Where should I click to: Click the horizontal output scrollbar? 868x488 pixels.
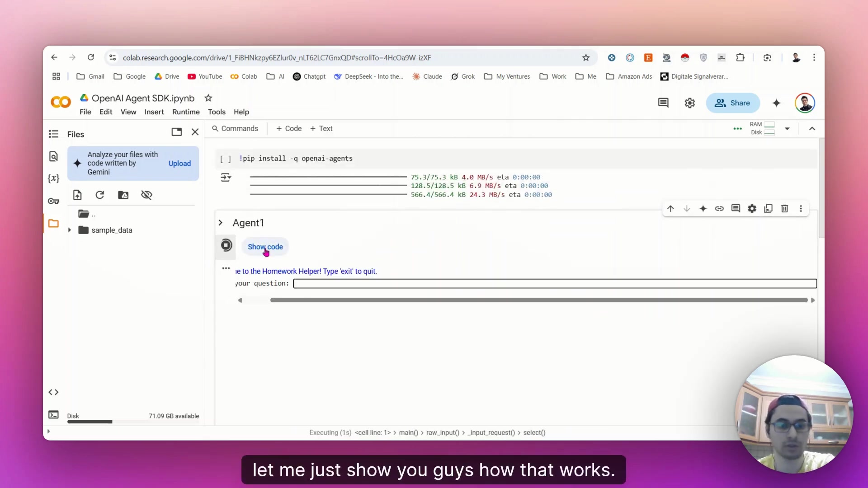coord(538,300)
